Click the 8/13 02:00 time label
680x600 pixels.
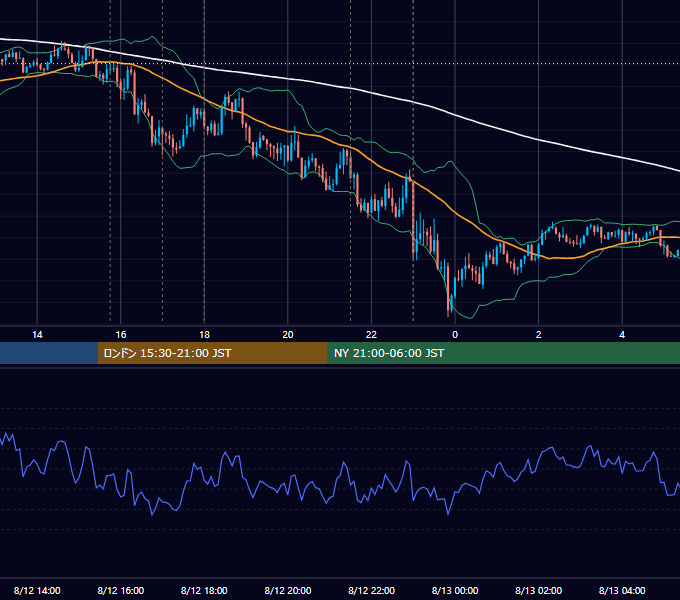(x=538, y=590)
